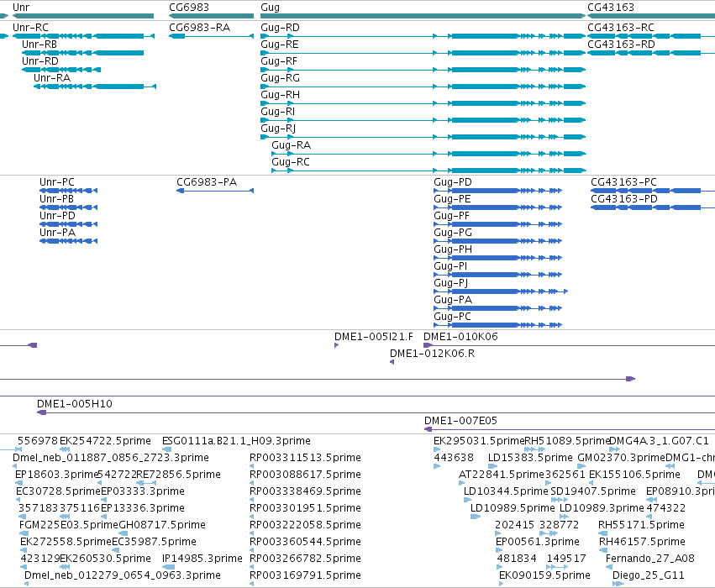Select the CG43163-RD transcript label
This screenshot has height=588, width=715.
(x=621, y=45)
